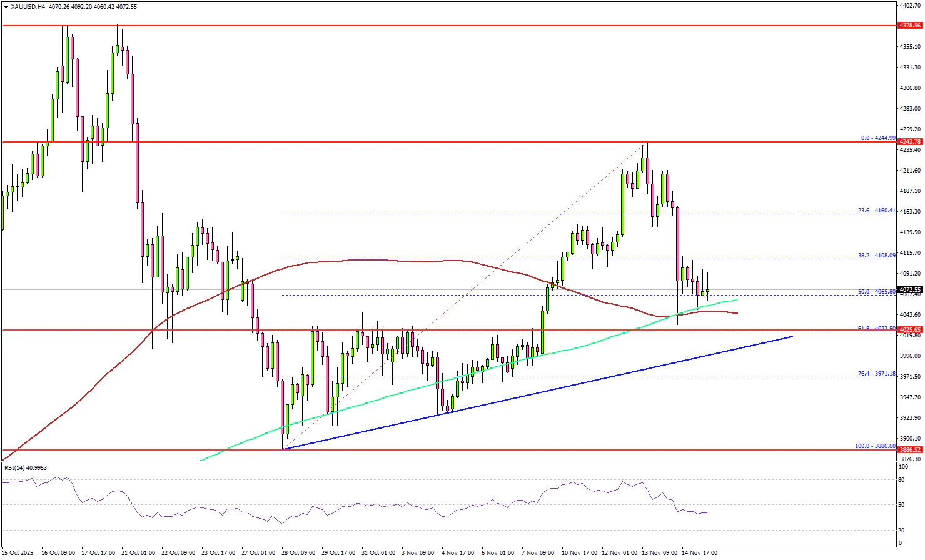Select the red 4025.65 price level tag
925x560 pixels.
tap(909, 330)
